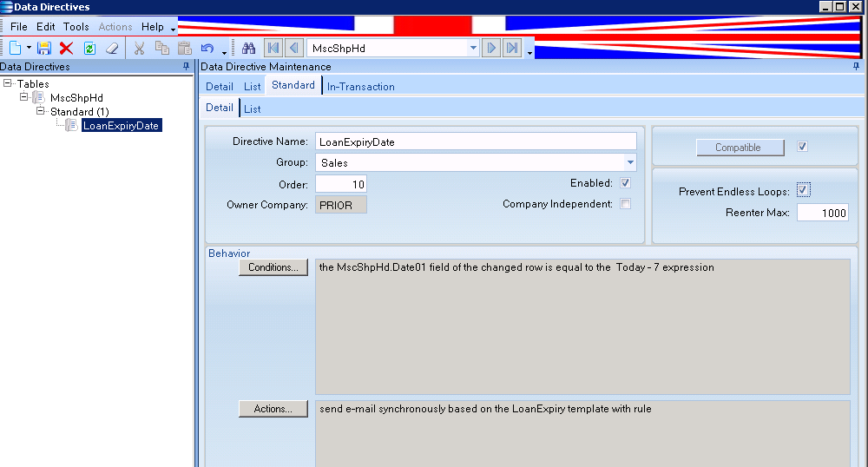Jump to last record arrow

(513, 48)
